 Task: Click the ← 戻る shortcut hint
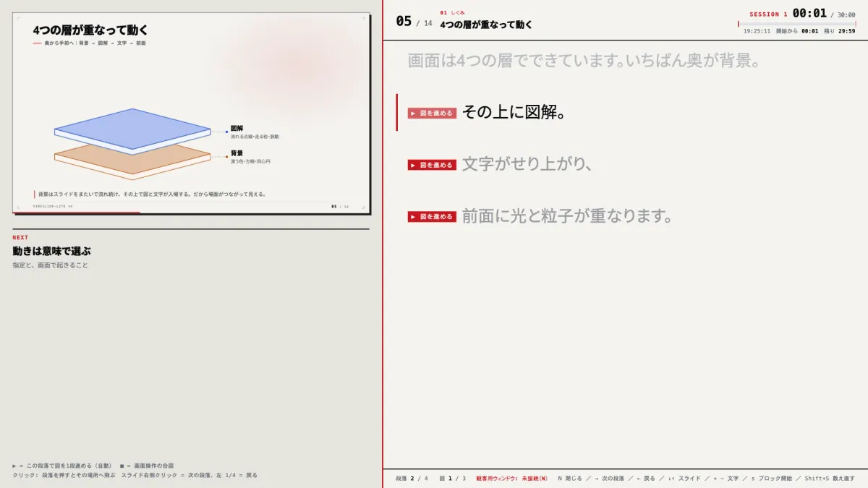(647, 479)
